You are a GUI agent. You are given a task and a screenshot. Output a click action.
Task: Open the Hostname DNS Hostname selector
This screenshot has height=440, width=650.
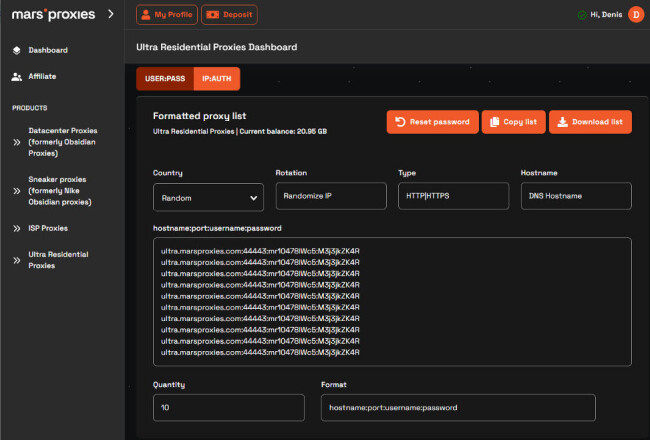576,196
